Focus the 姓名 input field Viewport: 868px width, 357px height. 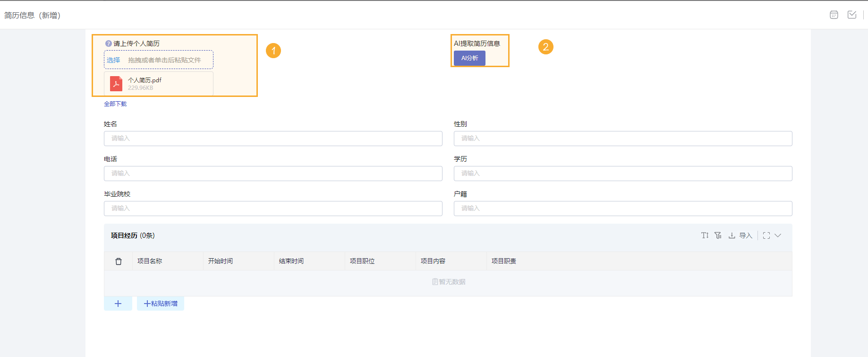click(x=273, y=139)
